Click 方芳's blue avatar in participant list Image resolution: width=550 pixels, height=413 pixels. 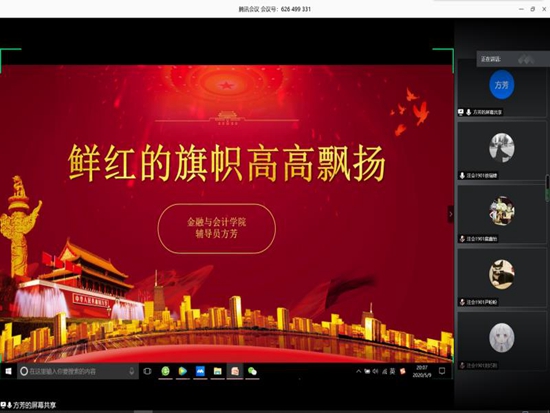(502, 85)
